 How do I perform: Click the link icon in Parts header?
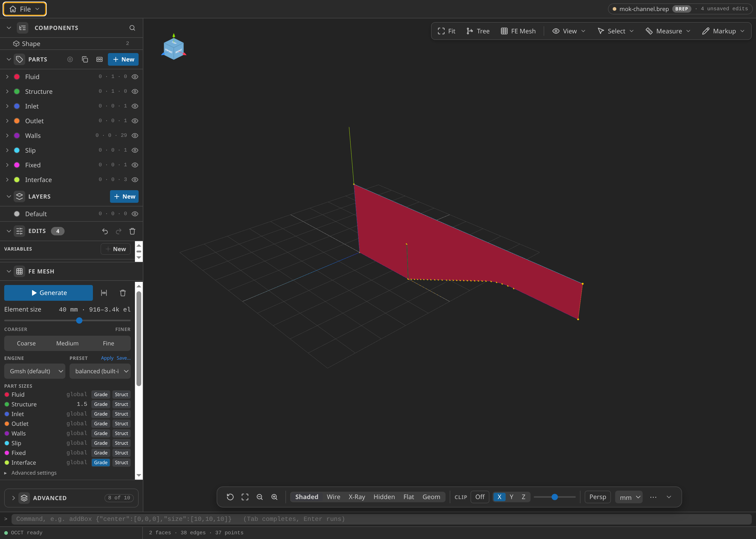99,59
